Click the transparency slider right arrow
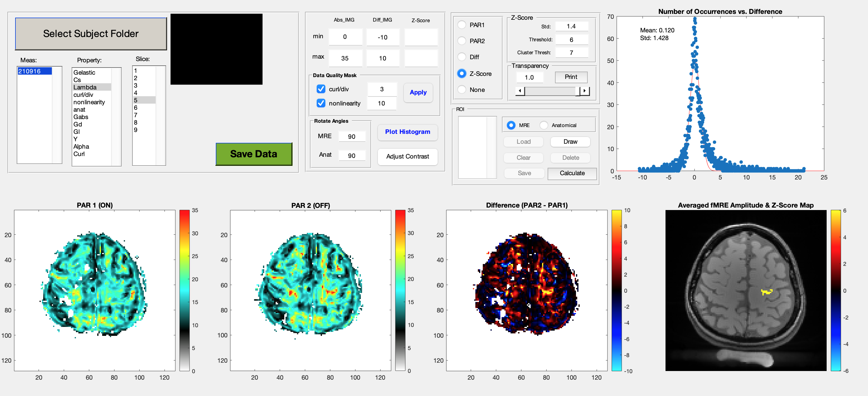The width and height of the screenshot is (868, 396). point(585,91)
